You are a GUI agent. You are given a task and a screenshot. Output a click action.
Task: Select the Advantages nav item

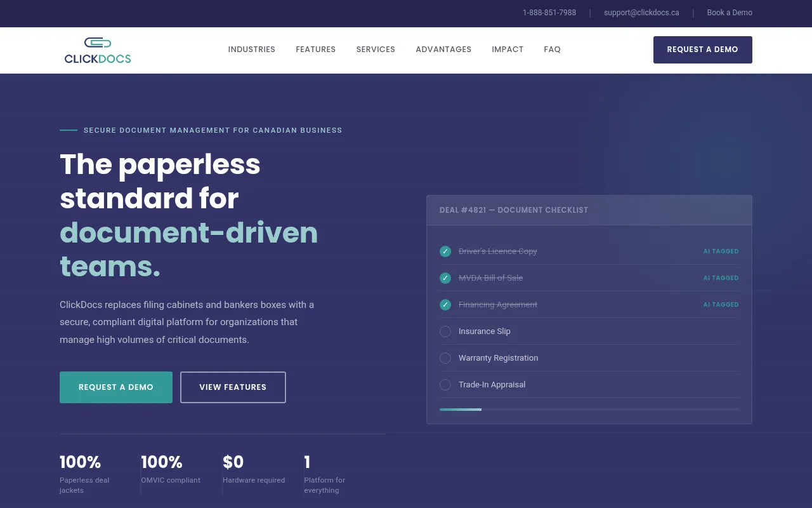[x=443, y=50]
